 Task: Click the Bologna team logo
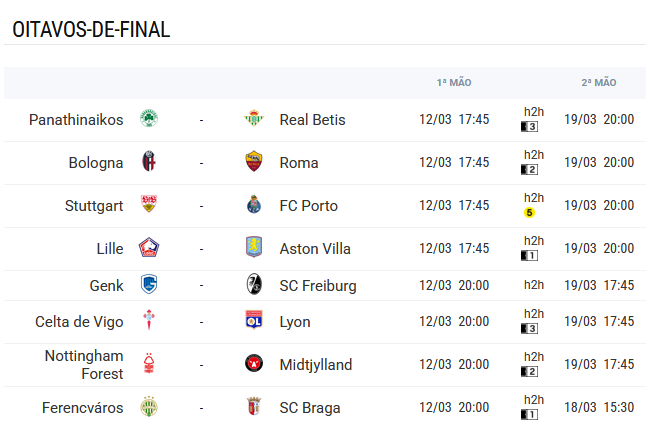coord(149,162)
